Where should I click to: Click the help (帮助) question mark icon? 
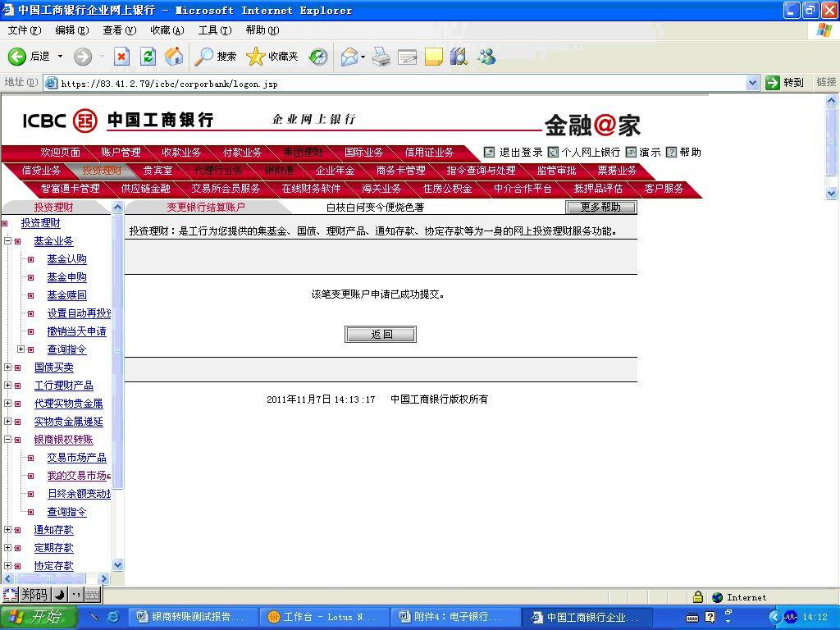pyautogui.click(x=671, y=152)
